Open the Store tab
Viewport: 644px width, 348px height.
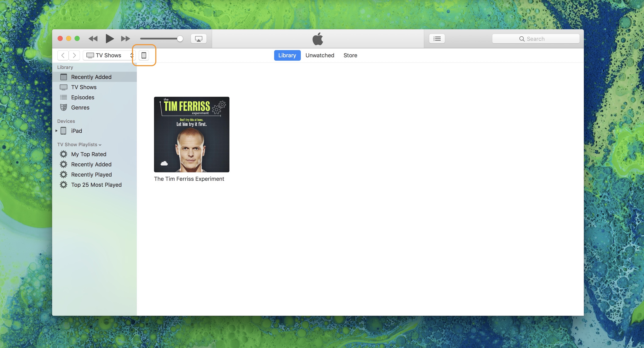pyautogui.click(x=350, y=55)
